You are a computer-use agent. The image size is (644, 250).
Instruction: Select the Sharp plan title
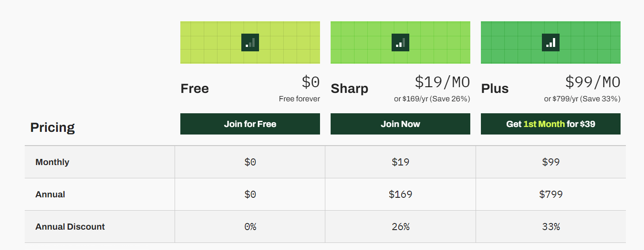pyautogui.click(x=349, y=88)
